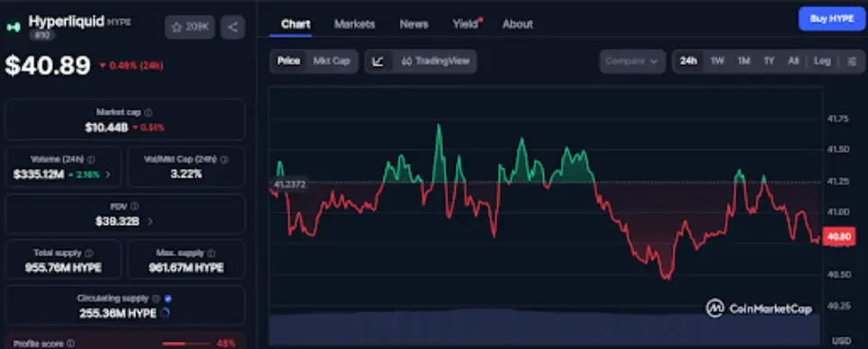
Task: Click the Profile score progress bar
Action: click(186, 344)
